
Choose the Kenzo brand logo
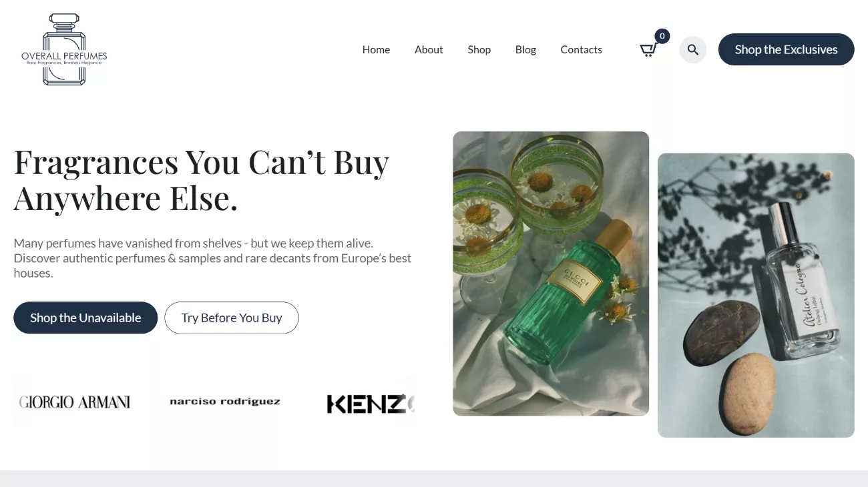click(x=370, y=404)
